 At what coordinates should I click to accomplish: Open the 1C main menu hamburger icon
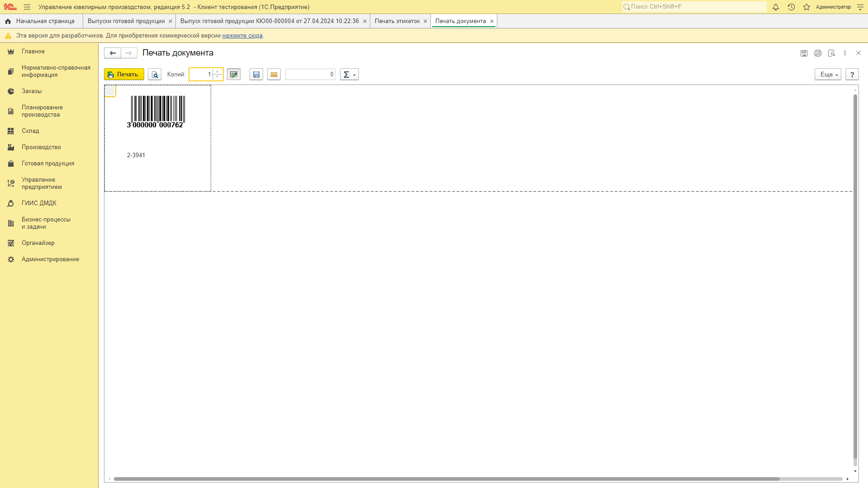point(27,7)
